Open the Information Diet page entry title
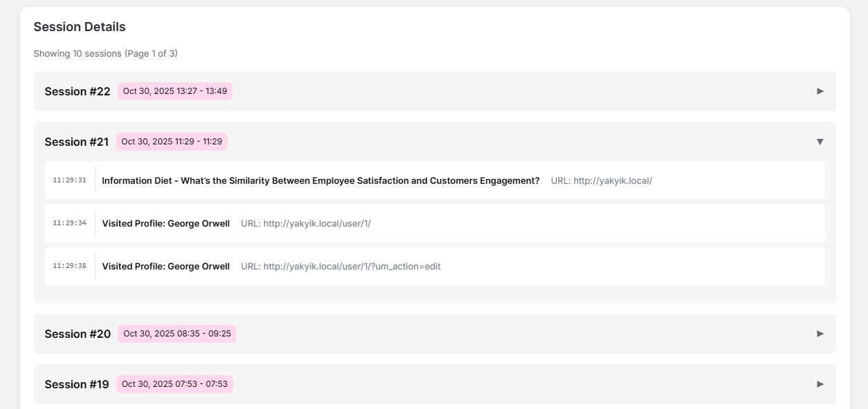Viewport: 868px width, 409px height. [x=320, y=180]
